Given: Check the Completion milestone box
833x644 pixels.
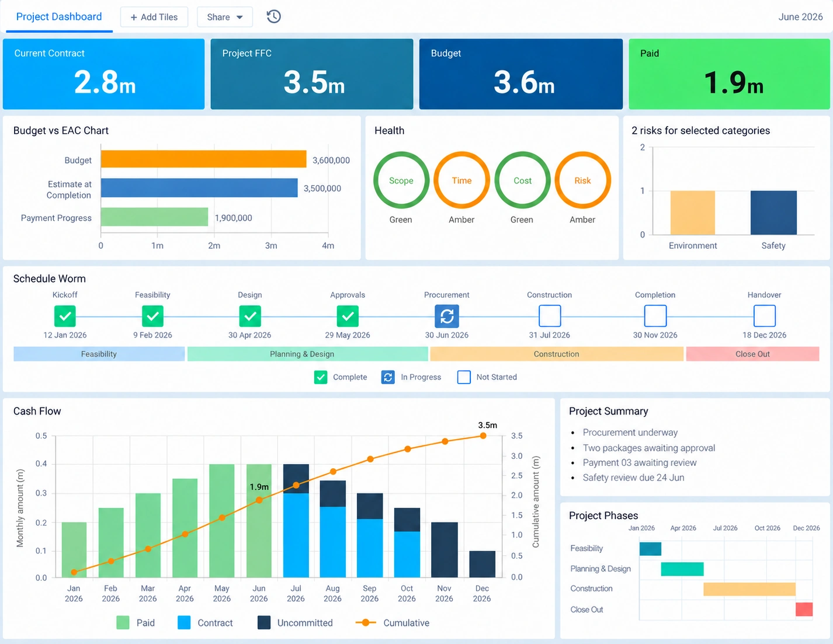Looking at the screenshot, I should coord(655,316).
